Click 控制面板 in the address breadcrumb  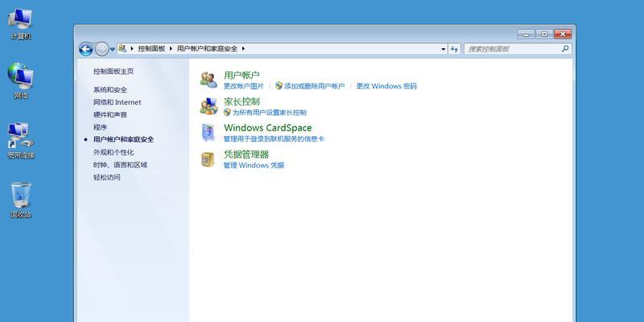click(151, 48)
